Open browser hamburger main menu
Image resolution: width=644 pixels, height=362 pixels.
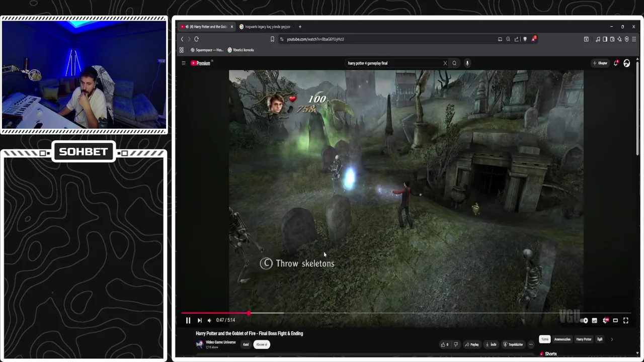634,39
